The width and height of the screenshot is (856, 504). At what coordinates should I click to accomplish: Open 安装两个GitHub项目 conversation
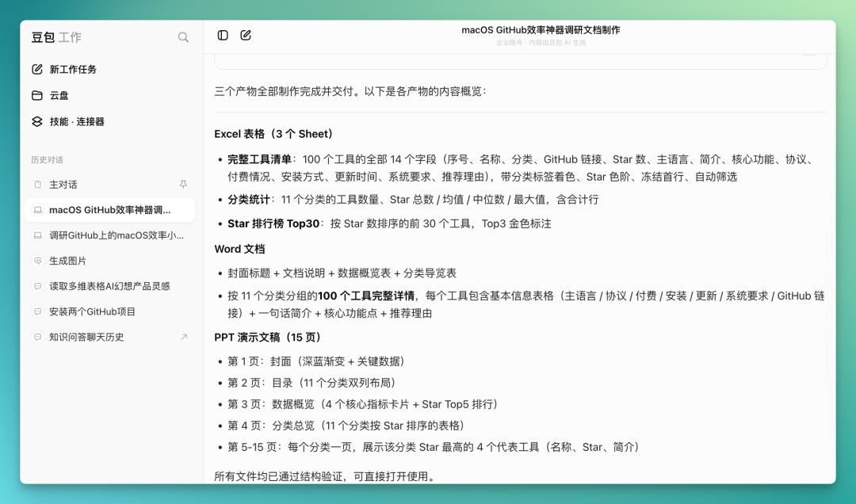(x=109, y=311)
